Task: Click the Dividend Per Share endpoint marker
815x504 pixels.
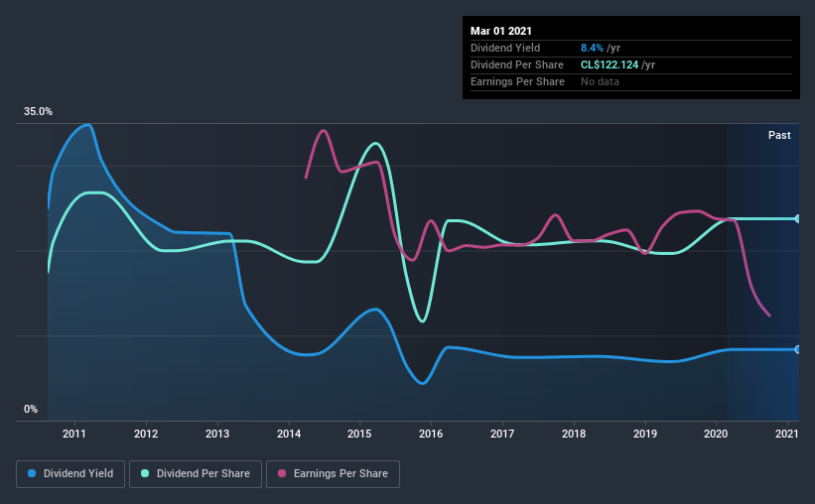Action: coord(797,218)
